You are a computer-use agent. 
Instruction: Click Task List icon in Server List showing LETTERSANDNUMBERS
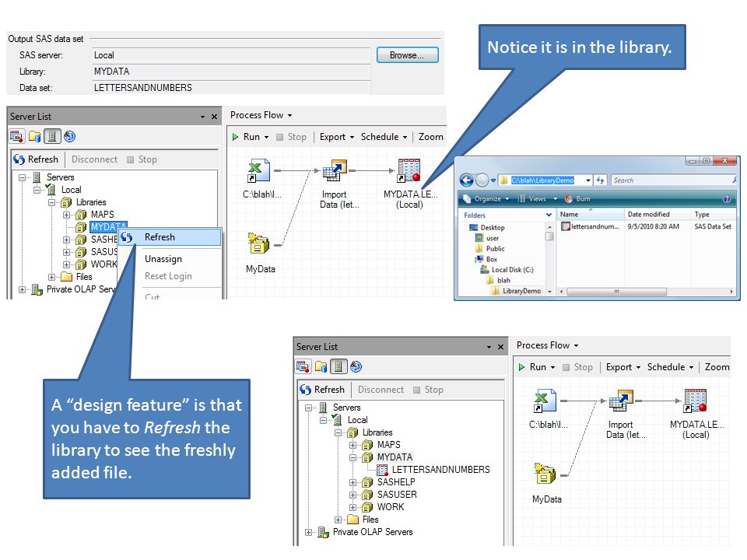(x=303, y=366)
